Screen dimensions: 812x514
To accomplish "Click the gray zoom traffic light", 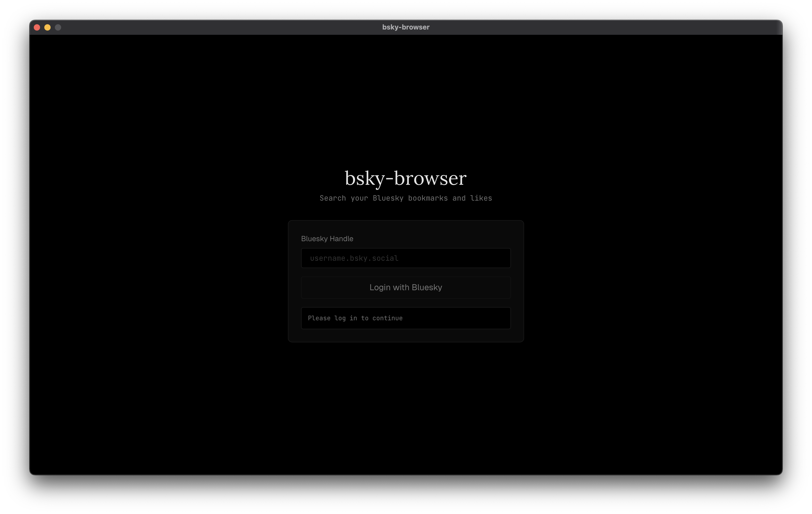I will point(58,27).
